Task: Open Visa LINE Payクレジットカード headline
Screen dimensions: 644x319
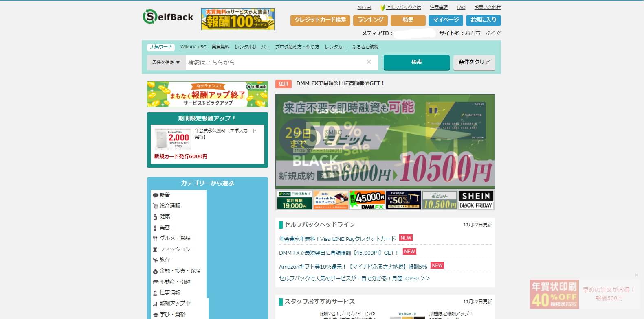Action: pyautogui.click(x=337, y=239)
